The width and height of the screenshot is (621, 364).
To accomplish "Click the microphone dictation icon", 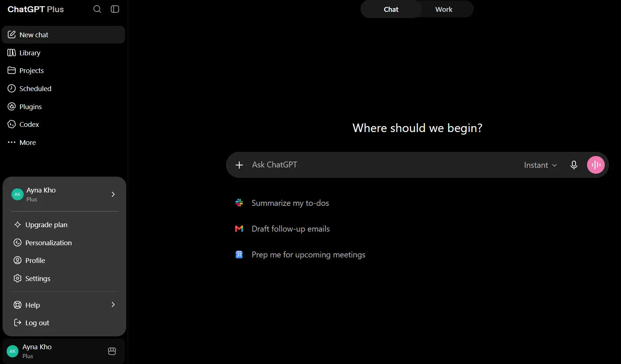I will pyautogui.click(x=574, y=165).
